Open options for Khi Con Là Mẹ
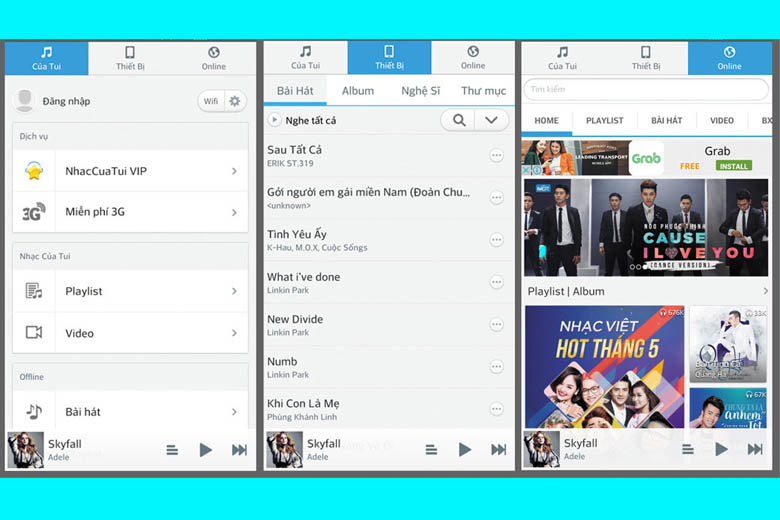The image size is (780, 520). [496, 409]
